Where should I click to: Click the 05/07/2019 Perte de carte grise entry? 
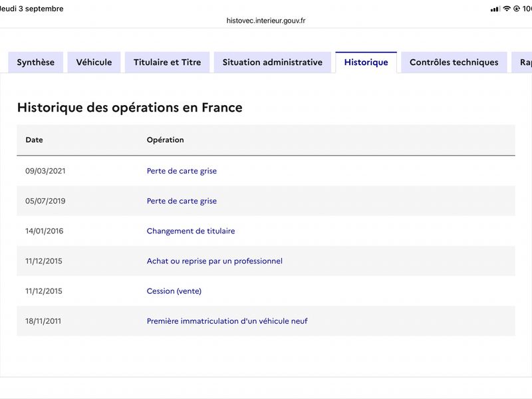point(182,201)
